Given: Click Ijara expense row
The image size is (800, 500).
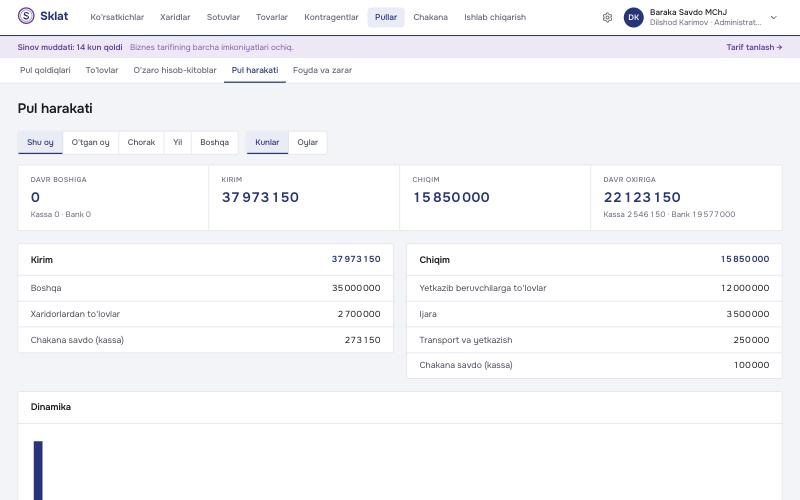Looking at the screenshot, I should click(594, 314).
